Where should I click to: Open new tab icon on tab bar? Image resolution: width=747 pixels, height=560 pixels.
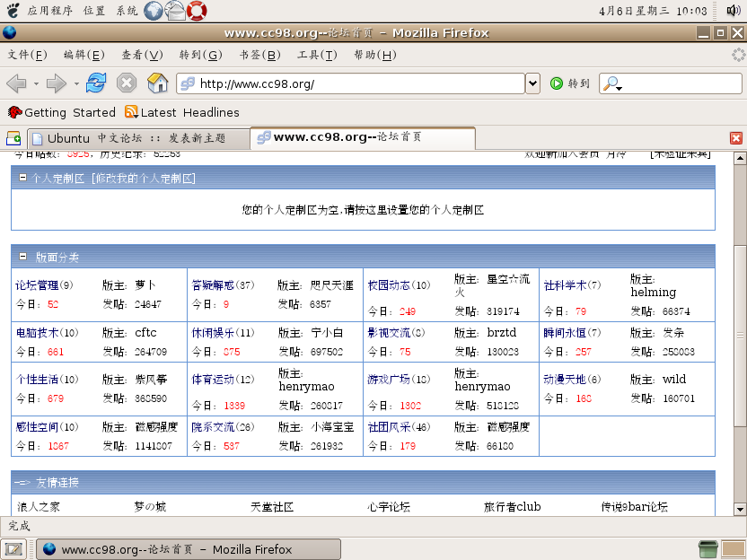pyautogui.click(x=13, y=138)
